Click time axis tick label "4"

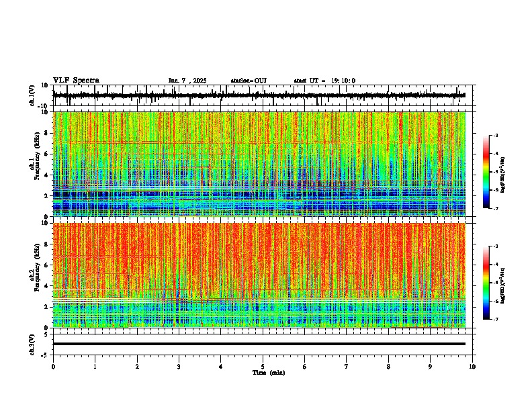tap(220, 367)
